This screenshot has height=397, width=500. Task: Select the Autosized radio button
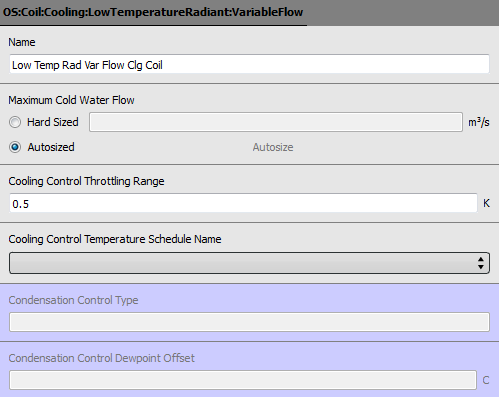pyautogui.click(x=15, y=147)
